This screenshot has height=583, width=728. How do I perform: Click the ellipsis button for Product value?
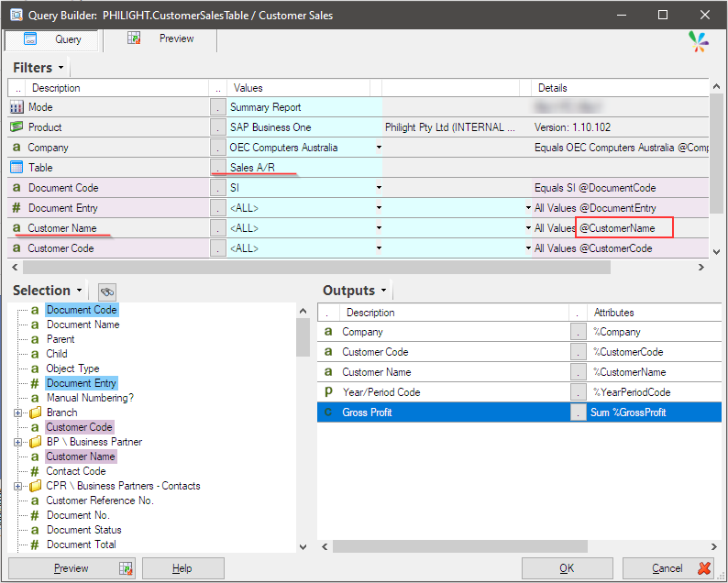[217, 127]
